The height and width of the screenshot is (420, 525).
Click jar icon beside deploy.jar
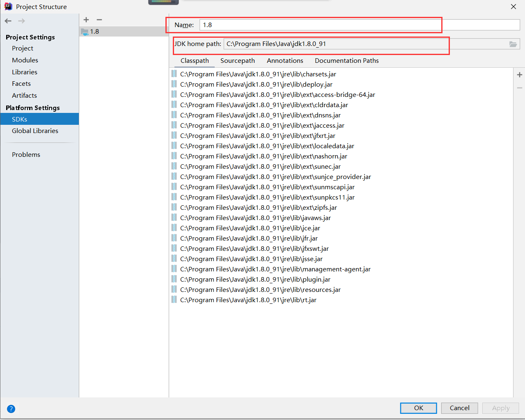point(174,84)
